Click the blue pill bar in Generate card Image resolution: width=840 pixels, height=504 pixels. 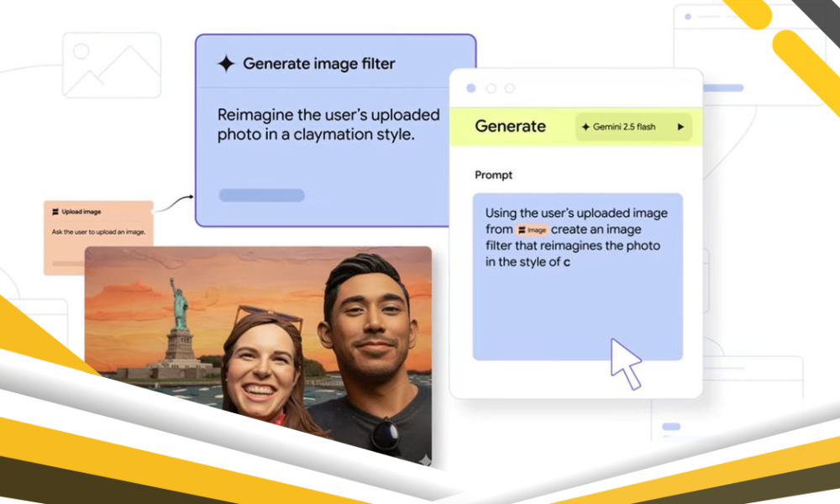pyautogui.click(x=261, y=196)
